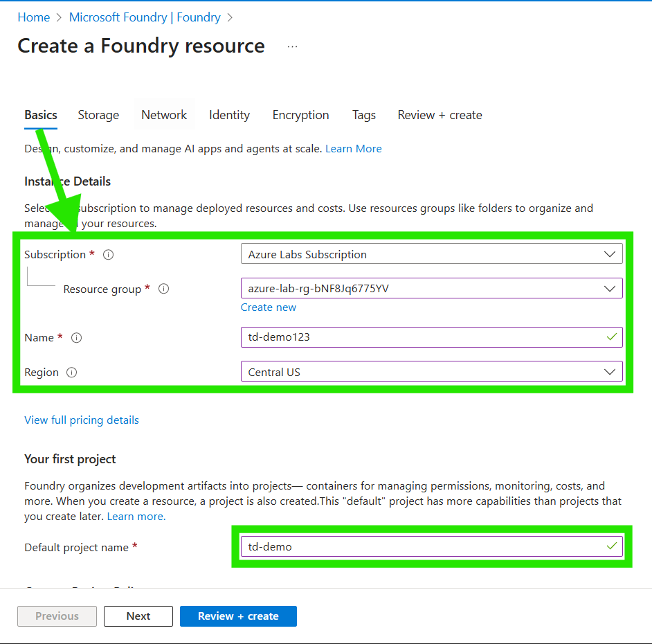Go to the Identity tab

pos(229,115)
